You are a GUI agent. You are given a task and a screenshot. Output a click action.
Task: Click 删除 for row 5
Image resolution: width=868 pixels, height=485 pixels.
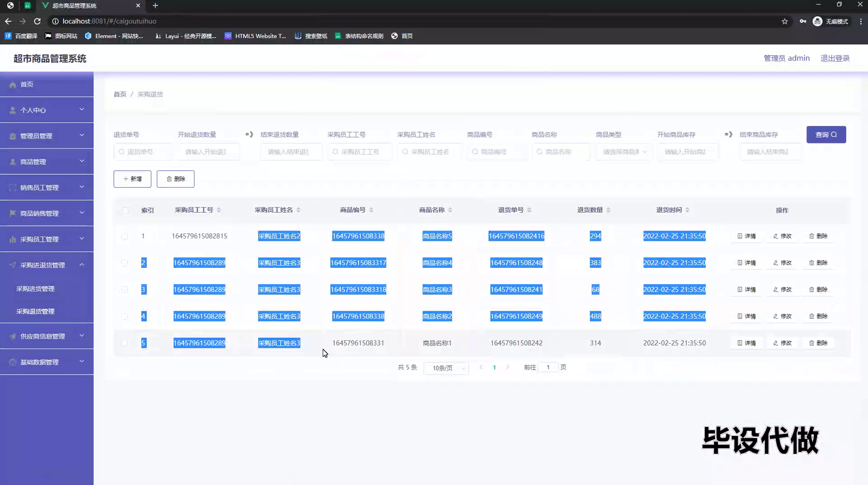point(818,343)
